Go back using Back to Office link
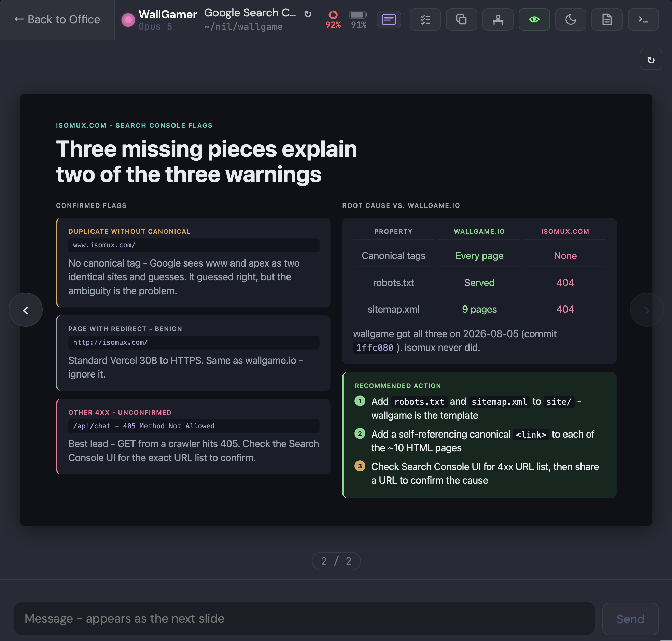This screenshot has width=672, height=641. pos(57,19)
